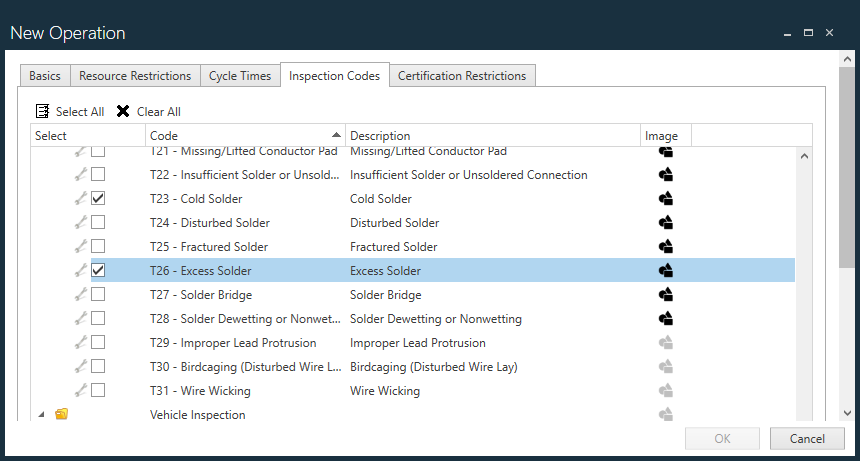Click the image icon for T26 Excess Solder
This screenshot has width=860, height=461.
point(666,271)
